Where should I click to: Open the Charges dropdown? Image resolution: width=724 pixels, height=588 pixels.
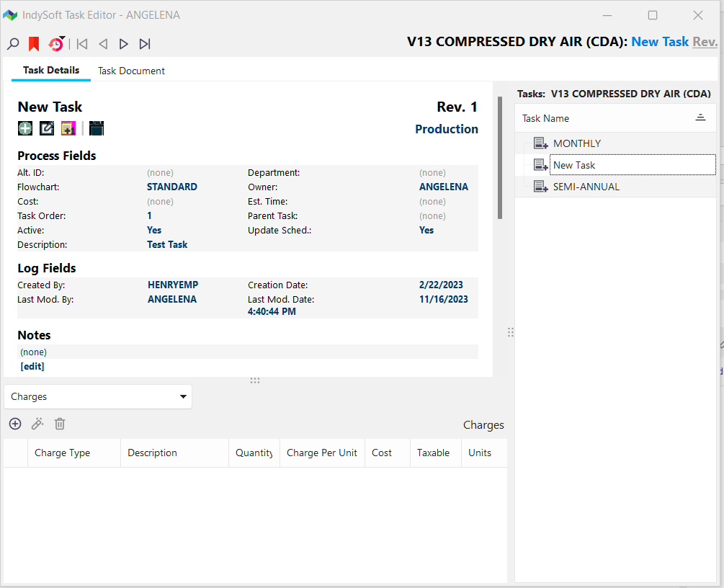point(98,396)
